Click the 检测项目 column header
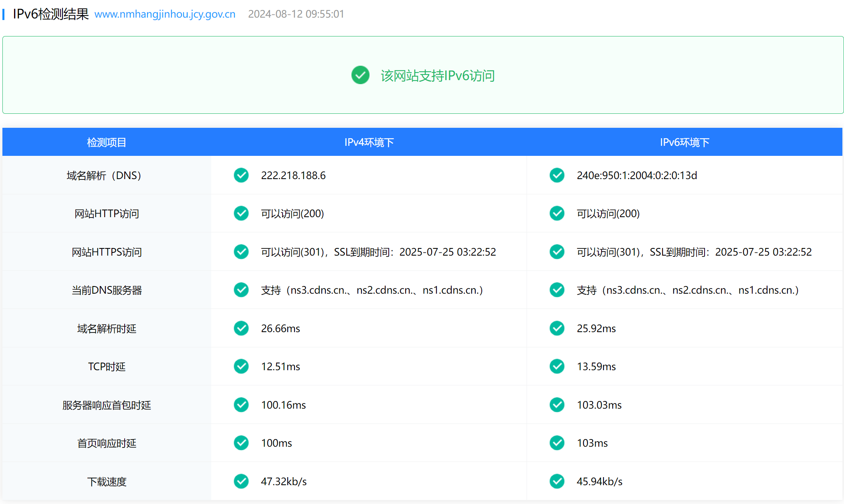Screen dimensions: 844x504 (107, 142)
